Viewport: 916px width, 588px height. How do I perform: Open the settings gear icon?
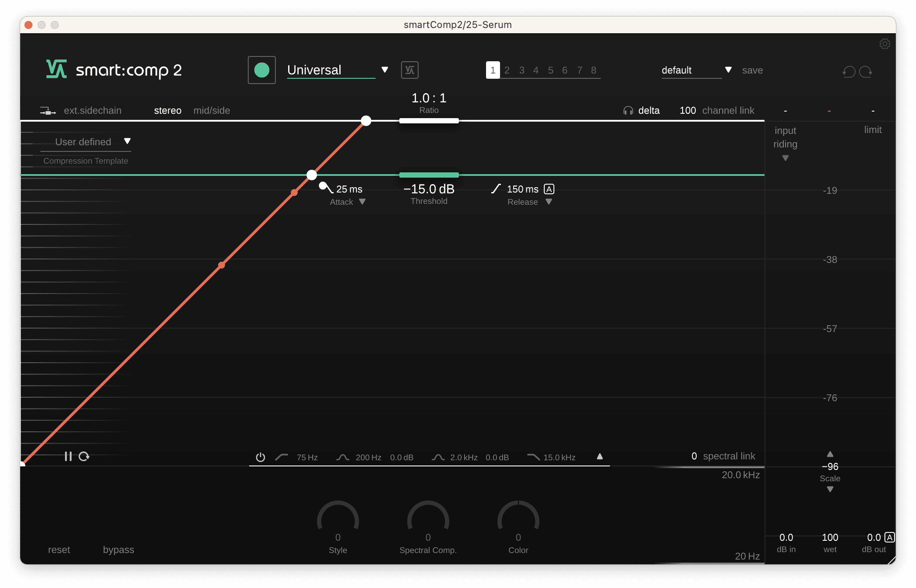[884, 44]
